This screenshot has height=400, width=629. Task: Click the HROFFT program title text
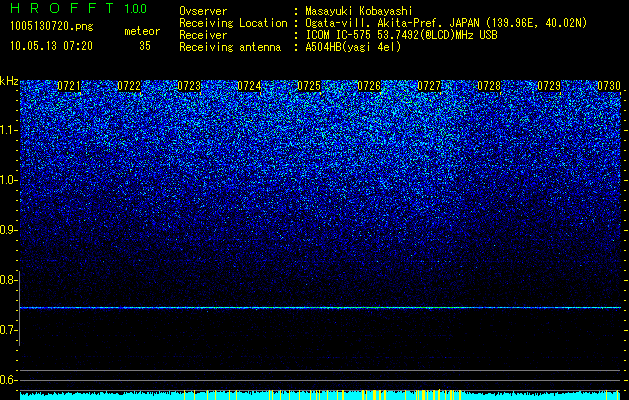point(62,8)
